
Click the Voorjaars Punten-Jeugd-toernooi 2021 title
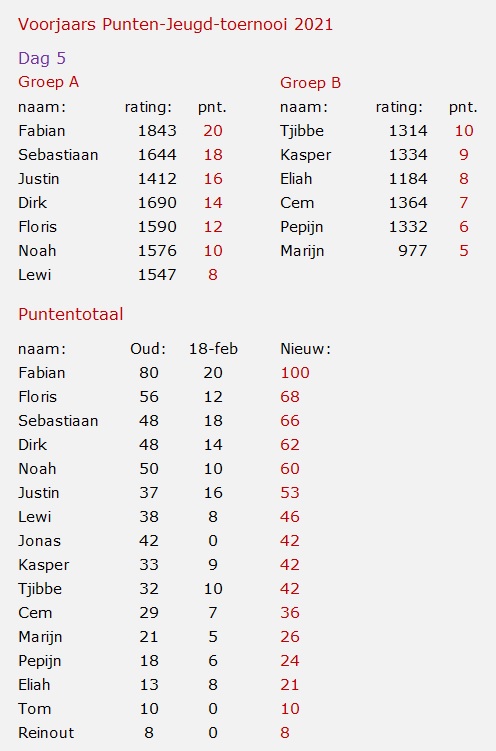[175, 24]
